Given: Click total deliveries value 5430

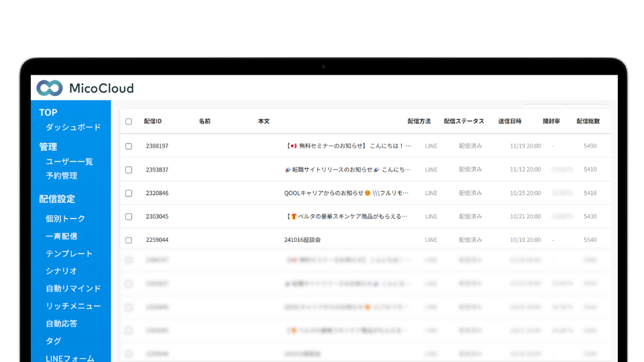Looking at the screenshot, I should click(590, 217).
